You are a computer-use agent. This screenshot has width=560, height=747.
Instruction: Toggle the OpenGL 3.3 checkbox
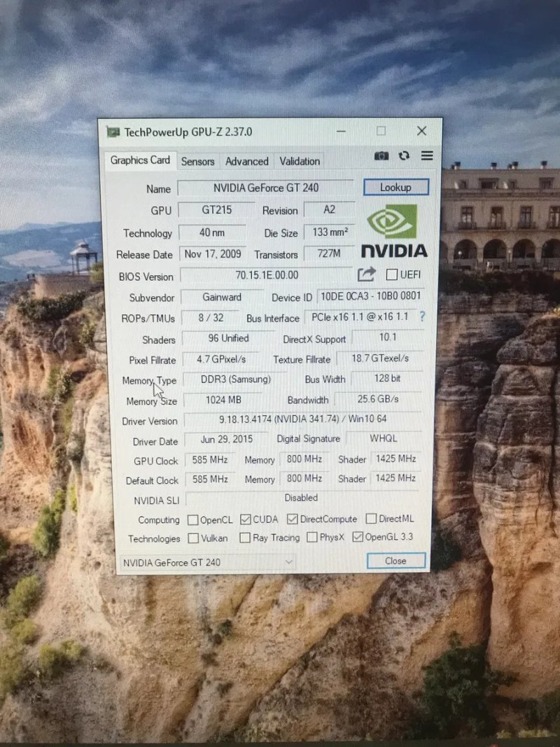(358, 537)
